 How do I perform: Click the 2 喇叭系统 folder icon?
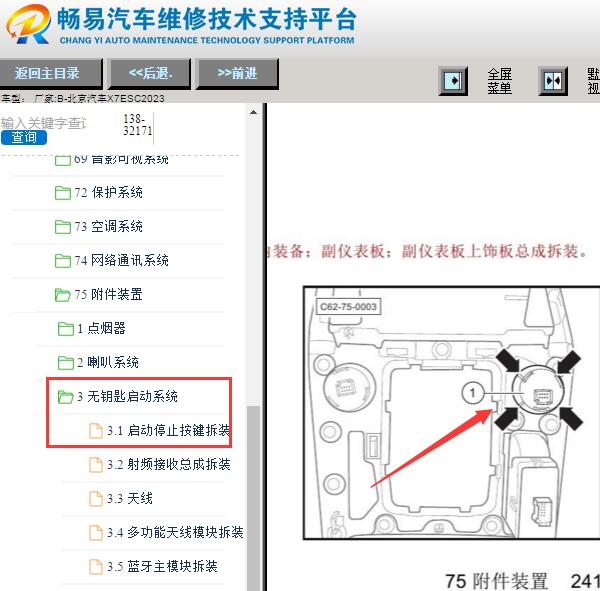65,363
